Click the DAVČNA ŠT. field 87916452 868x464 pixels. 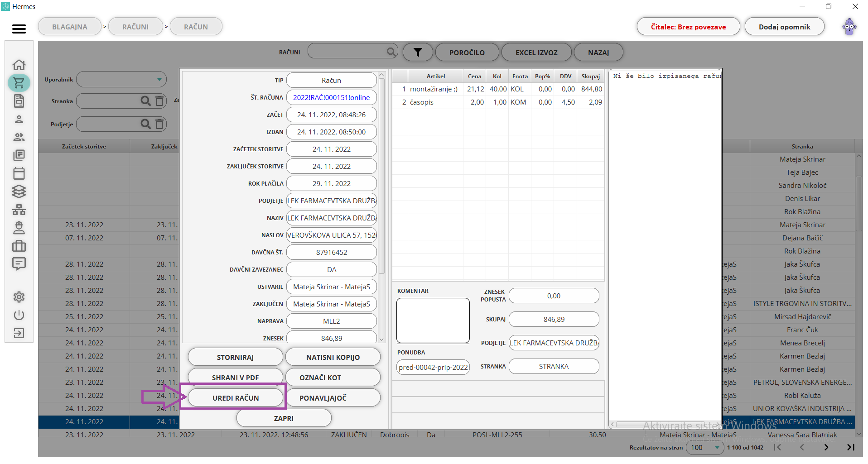click(332, 252)
